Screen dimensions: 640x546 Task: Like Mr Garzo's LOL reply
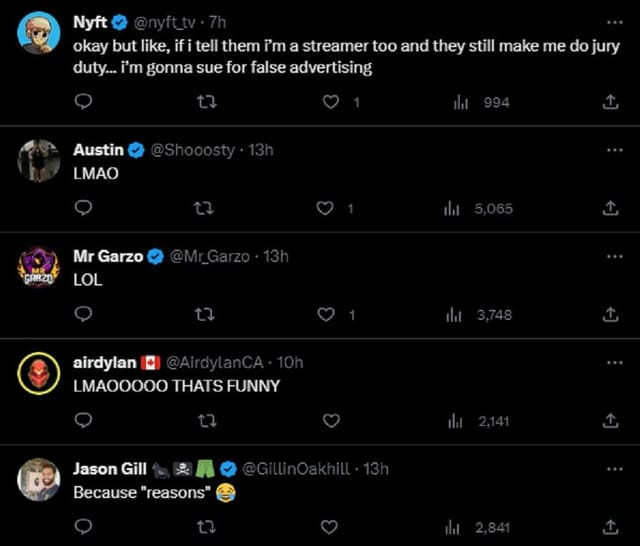324,314
